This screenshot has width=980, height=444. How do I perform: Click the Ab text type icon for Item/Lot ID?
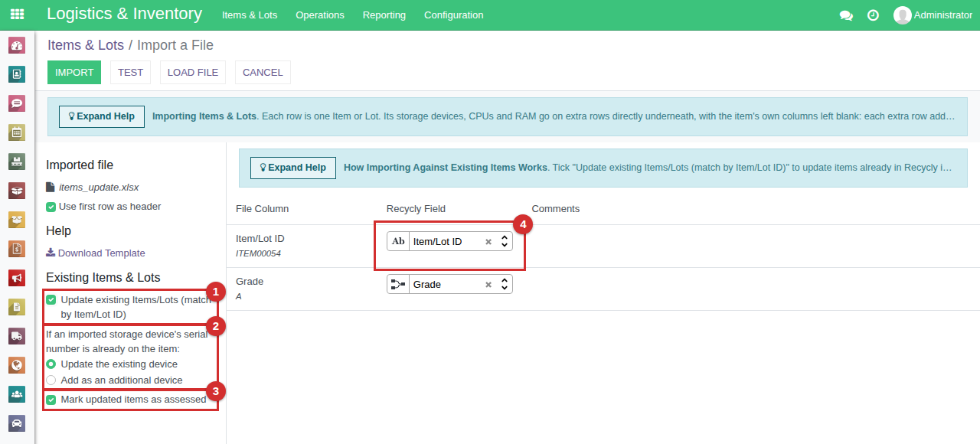tap(398, 241)
